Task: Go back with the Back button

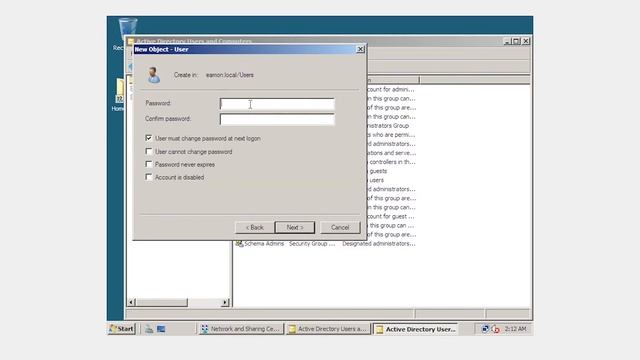Action: click(254, 227)
